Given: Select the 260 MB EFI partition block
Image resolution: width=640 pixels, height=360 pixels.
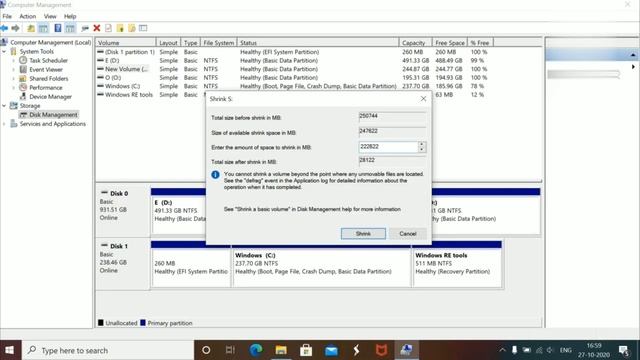Looking at the screenshot, I should [191, 267].
